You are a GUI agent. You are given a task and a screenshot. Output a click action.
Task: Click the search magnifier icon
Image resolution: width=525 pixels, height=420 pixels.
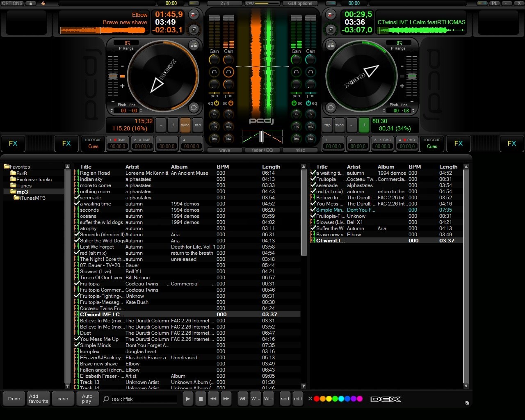click(106, 399)
